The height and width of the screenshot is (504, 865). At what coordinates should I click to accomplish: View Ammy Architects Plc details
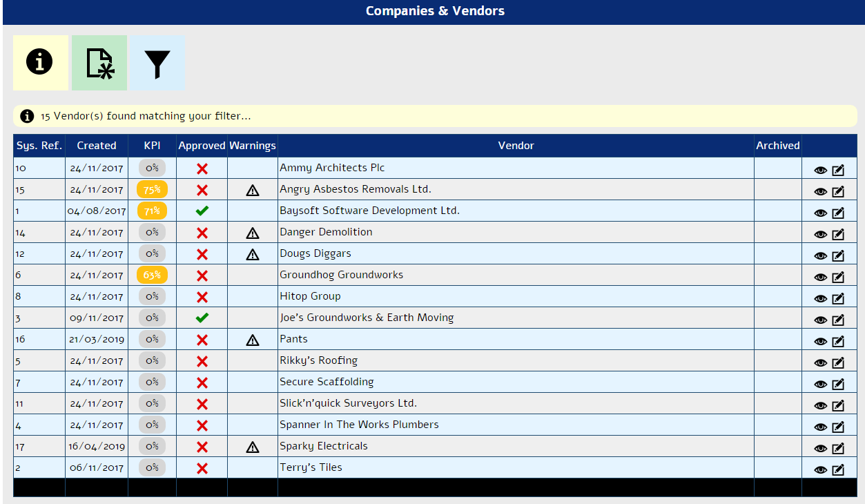coord(820,171)
